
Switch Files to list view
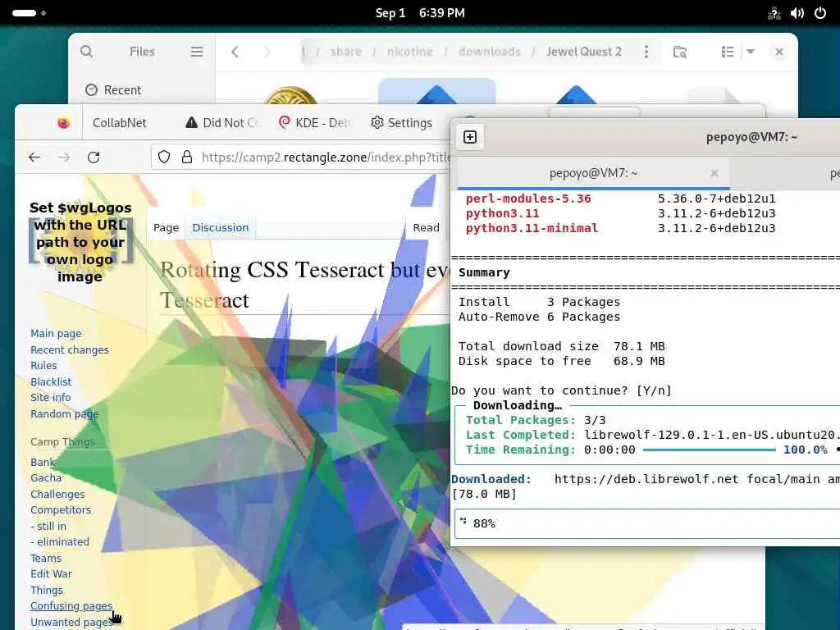point(727,52)
